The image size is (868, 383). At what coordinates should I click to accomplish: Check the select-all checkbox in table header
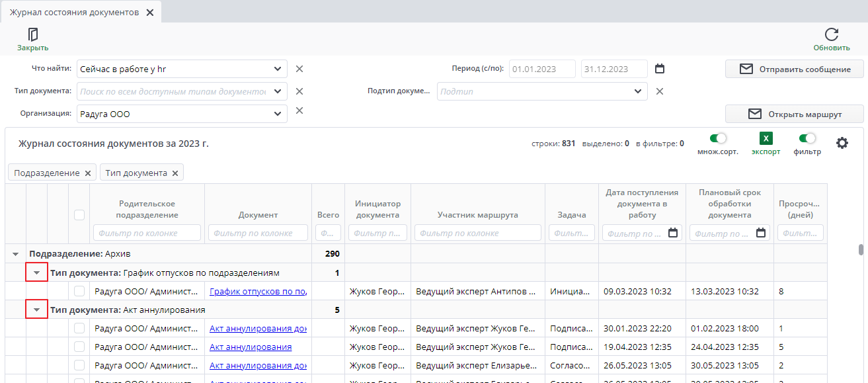(79, 215)
